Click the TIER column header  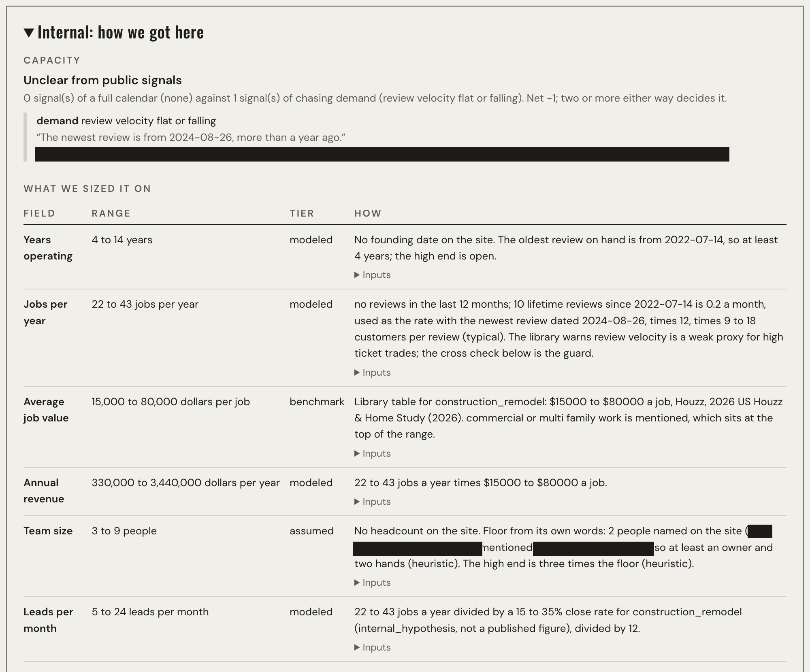pyautogui.click(x=302, y=213)
